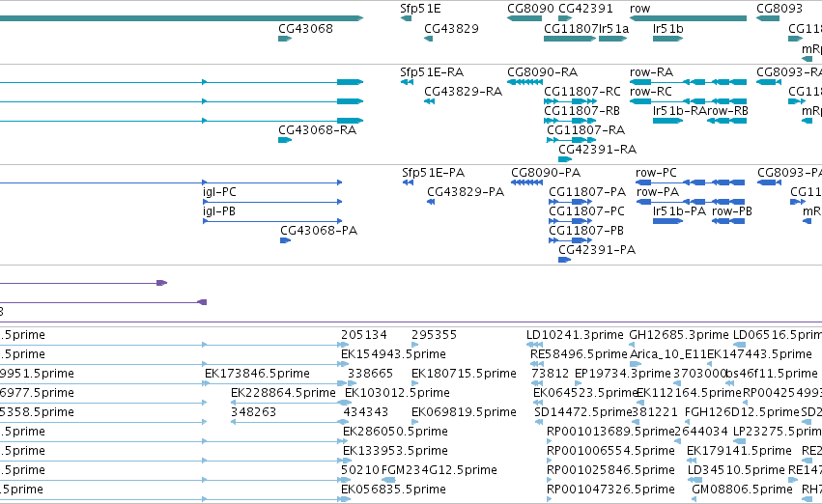Click EST label 434343

pos(365,412)
